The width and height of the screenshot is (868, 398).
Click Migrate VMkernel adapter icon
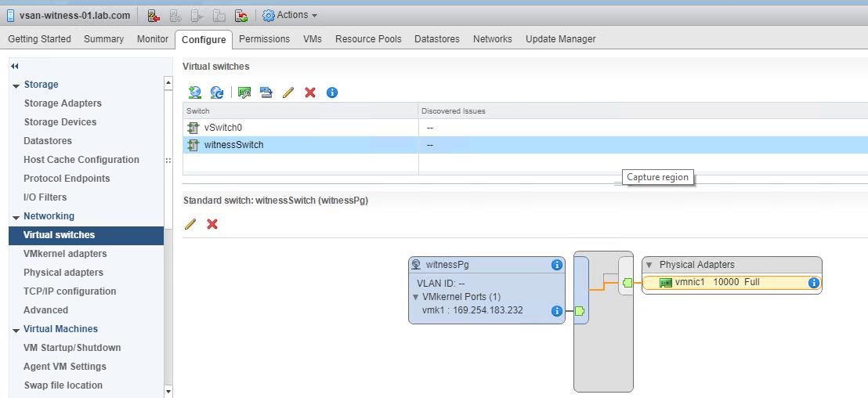[266, 92]
